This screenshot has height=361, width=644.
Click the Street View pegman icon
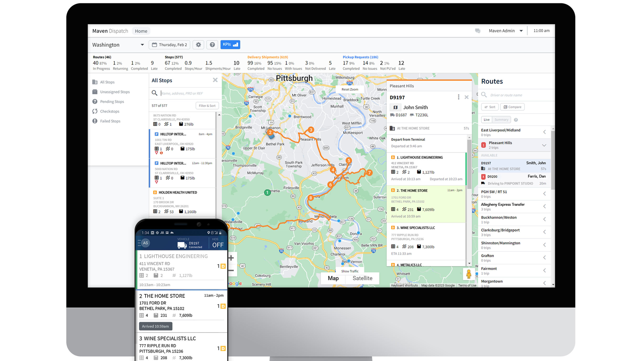469,274
